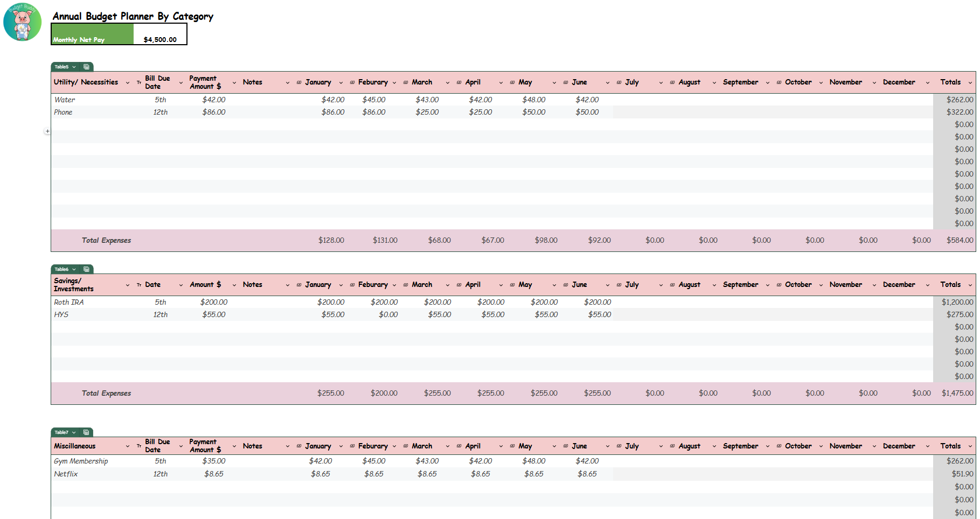Click the table options icon beside Table7 label

point(87,432)
